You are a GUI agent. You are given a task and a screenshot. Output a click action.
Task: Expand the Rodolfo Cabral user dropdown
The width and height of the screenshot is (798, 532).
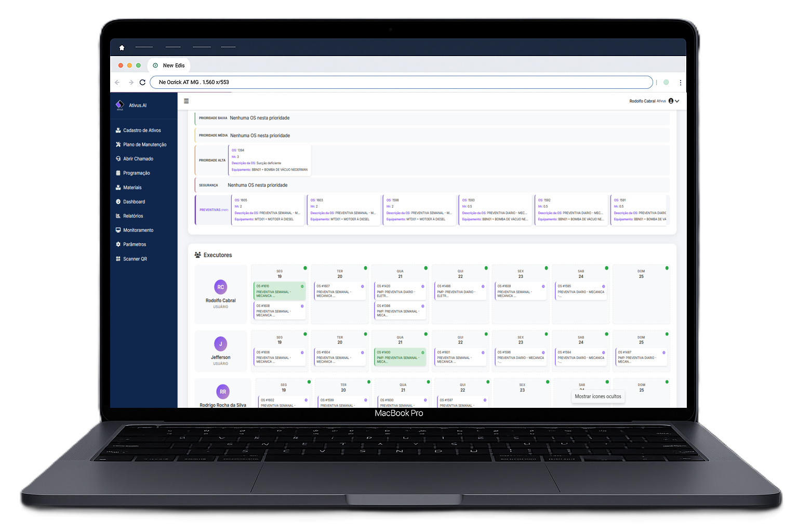point(677,101)
